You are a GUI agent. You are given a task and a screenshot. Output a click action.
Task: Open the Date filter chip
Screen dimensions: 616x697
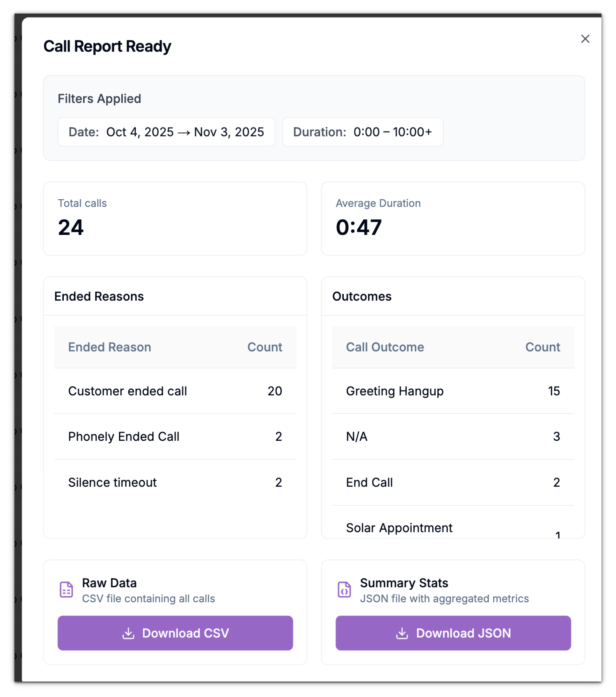point(166,132)
